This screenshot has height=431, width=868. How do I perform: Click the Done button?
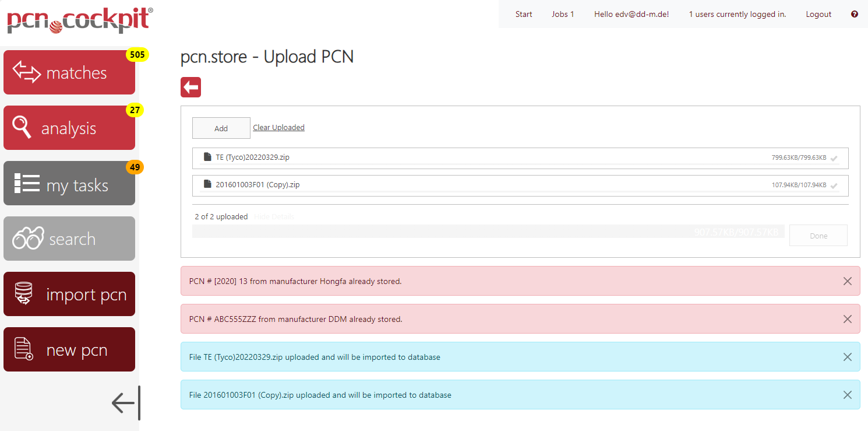click(818, 235)
